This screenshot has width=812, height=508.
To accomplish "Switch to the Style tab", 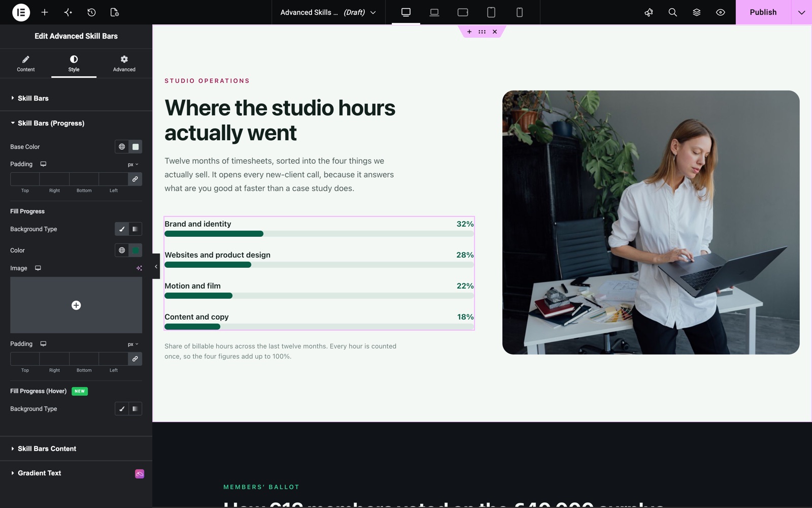I will [x=74, y=63].
